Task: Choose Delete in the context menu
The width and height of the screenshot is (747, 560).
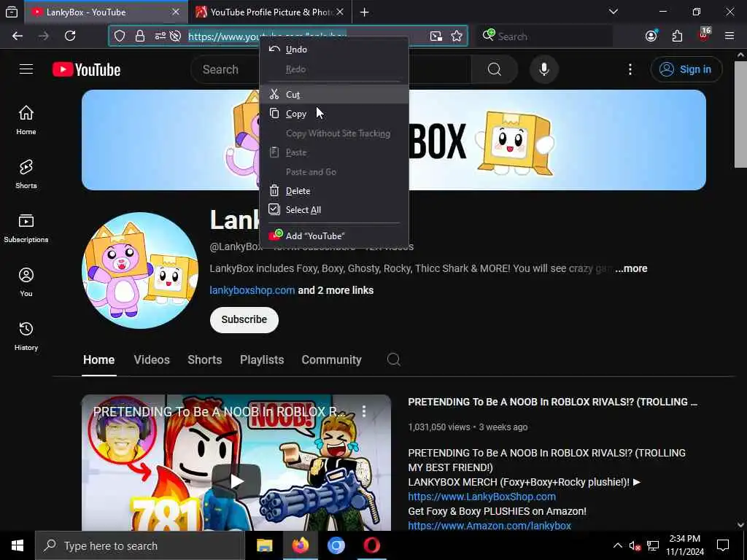Action: pyautogui.click(x=334, y=191)
